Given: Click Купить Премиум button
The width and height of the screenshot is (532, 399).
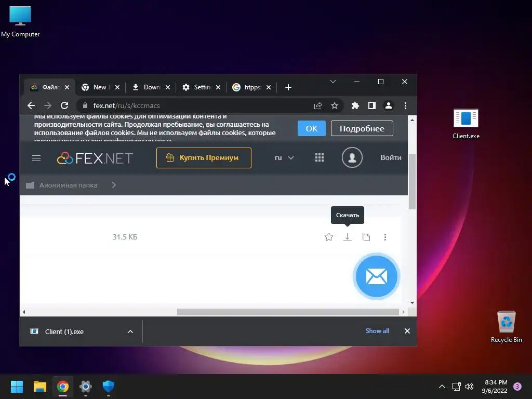Looking at the screenshot, I should [204, 158].
